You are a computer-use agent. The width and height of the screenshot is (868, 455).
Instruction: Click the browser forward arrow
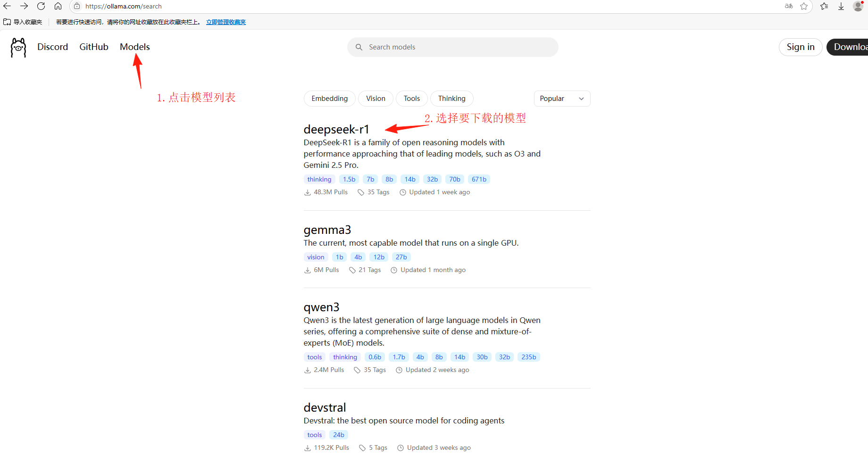pyautogui.click(x=24, y=6)
